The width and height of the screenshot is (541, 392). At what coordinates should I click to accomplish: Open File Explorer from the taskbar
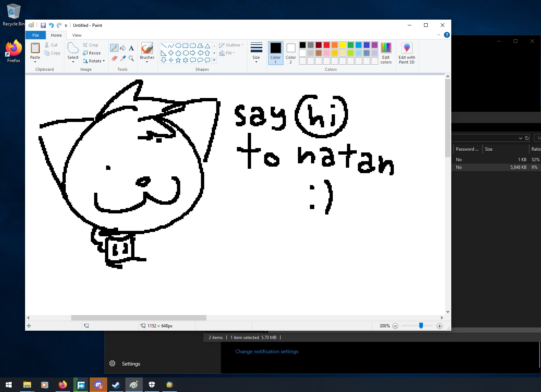pos(27,385)
